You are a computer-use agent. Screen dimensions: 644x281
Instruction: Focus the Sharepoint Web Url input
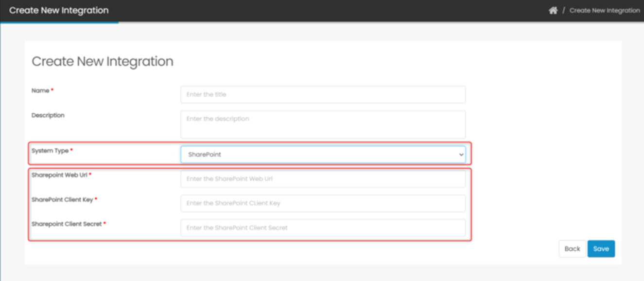tap(323, 179)
